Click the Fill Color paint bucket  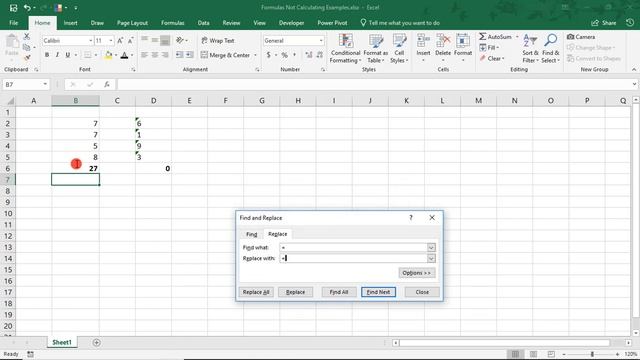point(108,55)
